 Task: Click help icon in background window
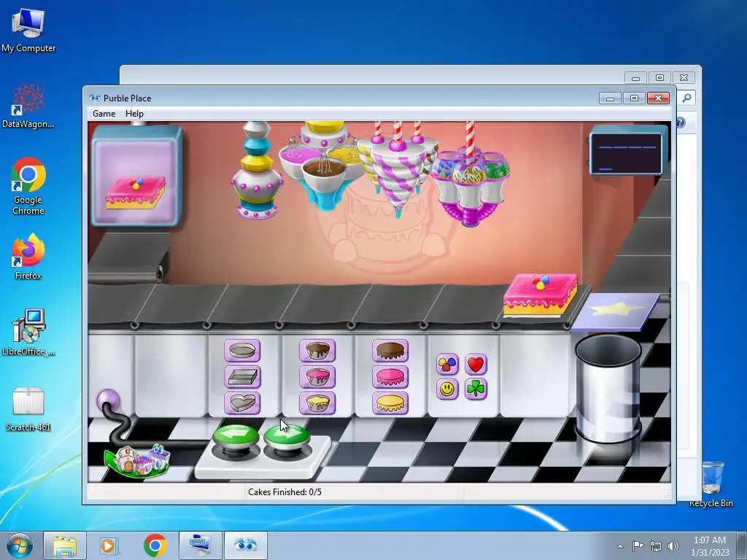[681, 122]
